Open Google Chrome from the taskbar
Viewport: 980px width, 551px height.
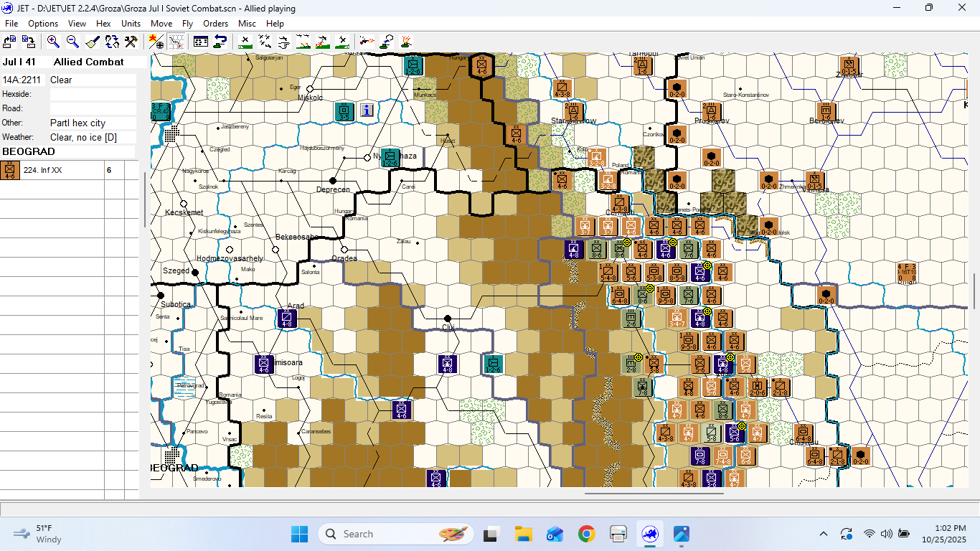pos(586,534)
